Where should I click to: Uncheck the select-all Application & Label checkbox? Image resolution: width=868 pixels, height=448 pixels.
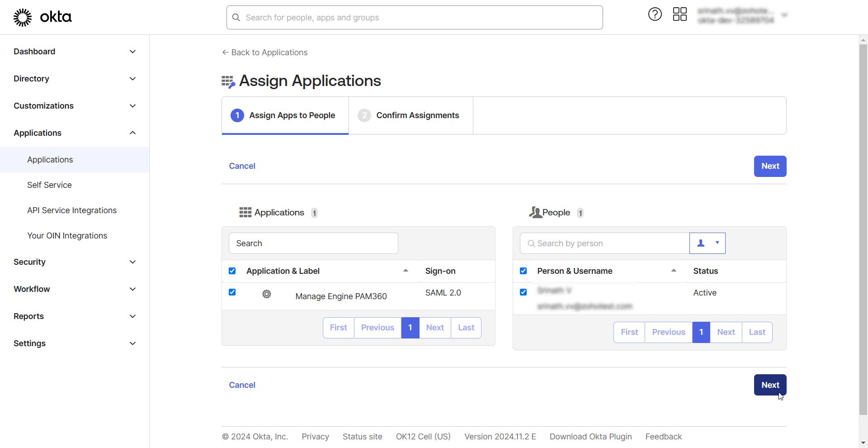pos(232,271)
